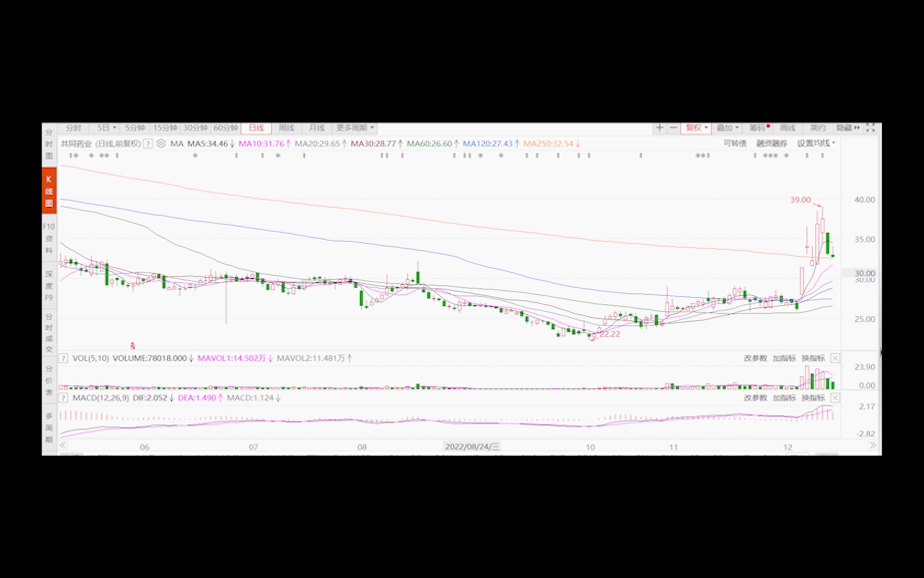Select the 分时 tab

coord(74,128)
